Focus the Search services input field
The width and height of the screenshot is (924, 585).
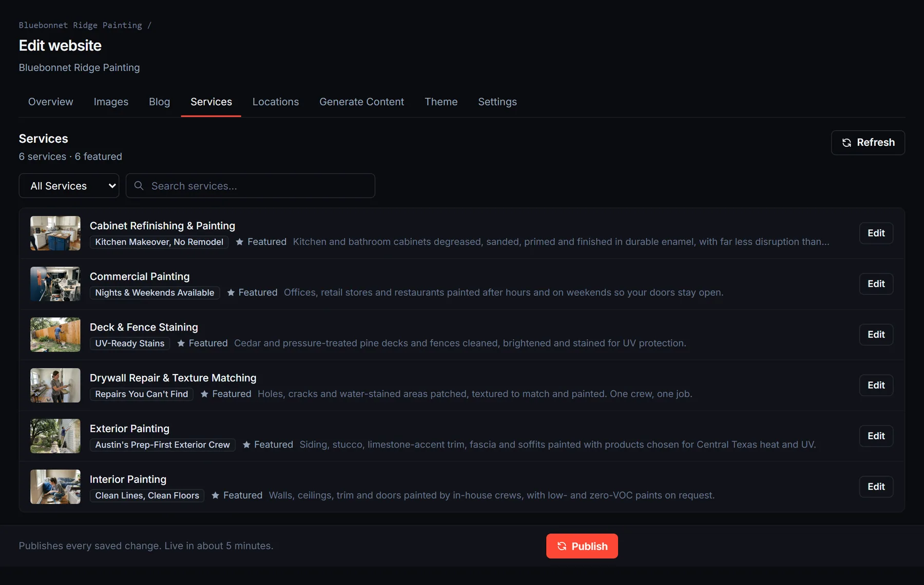click(251, 186)
